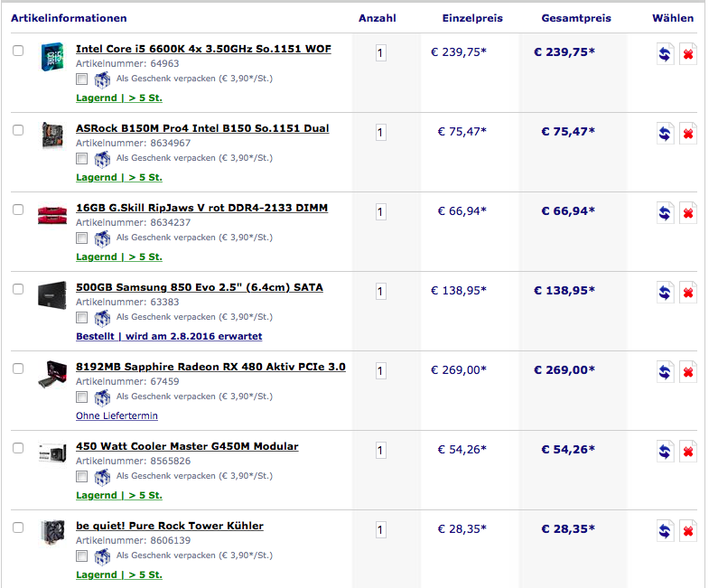Click gift icon under Samsung 850 Evo

[x=102, y=317]
